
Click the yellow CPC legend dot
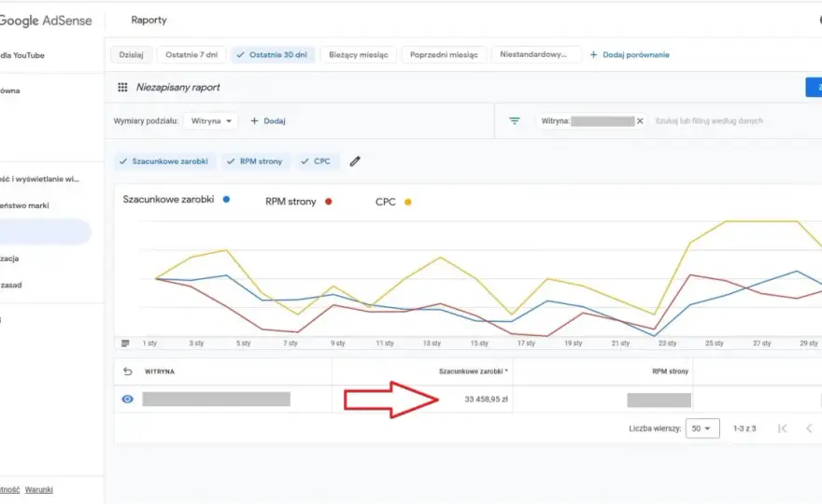point(408,203)
